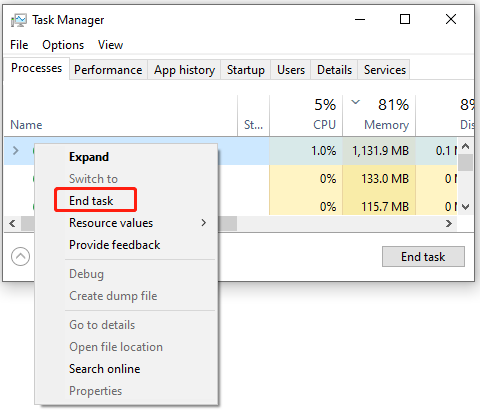
Task: Click the horizontal scrollbar left arrow
Action: pyautogui.click(x=13, y=223)
